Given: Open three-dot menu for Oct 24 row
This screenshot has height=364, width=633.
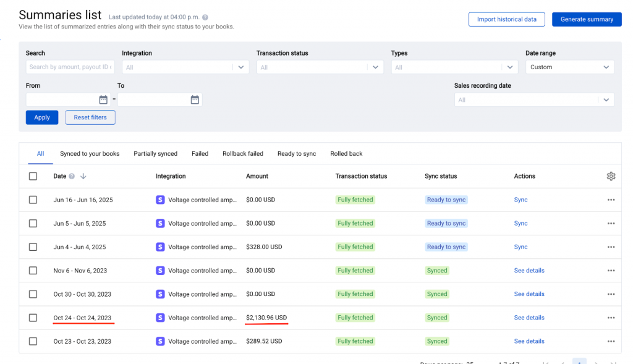Looking at the screenshot, I should coord(611,318).
